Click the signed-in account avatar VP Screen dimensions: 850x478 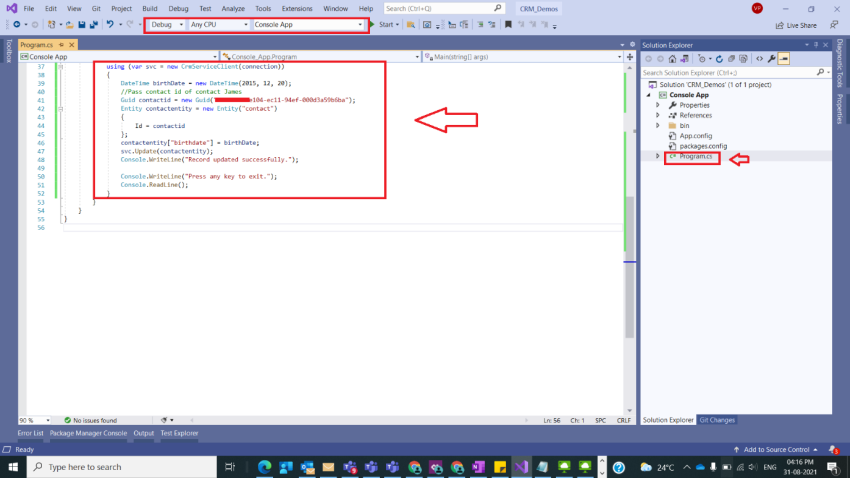pos(757,8)
